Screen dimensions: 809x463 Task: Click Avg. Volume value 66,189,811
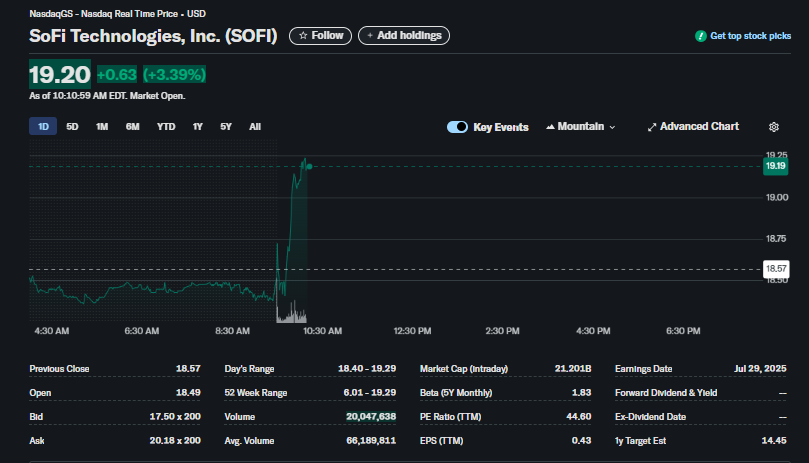[x=371, y=441]
